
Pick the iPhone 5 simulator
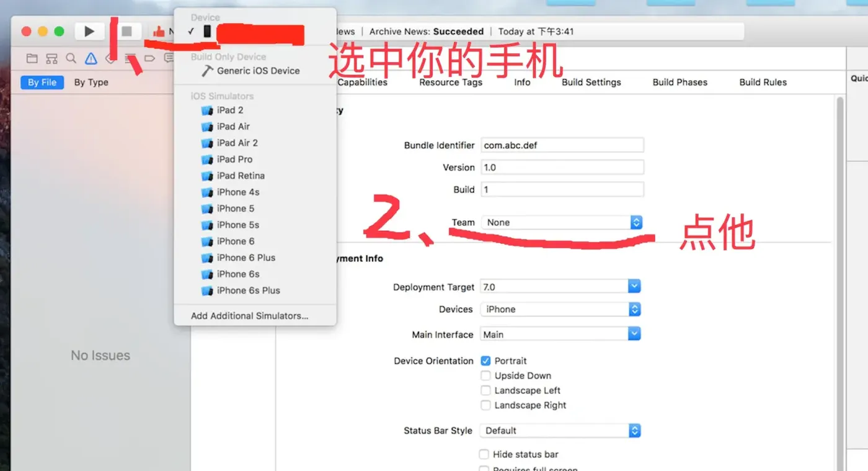click(255, 209)
